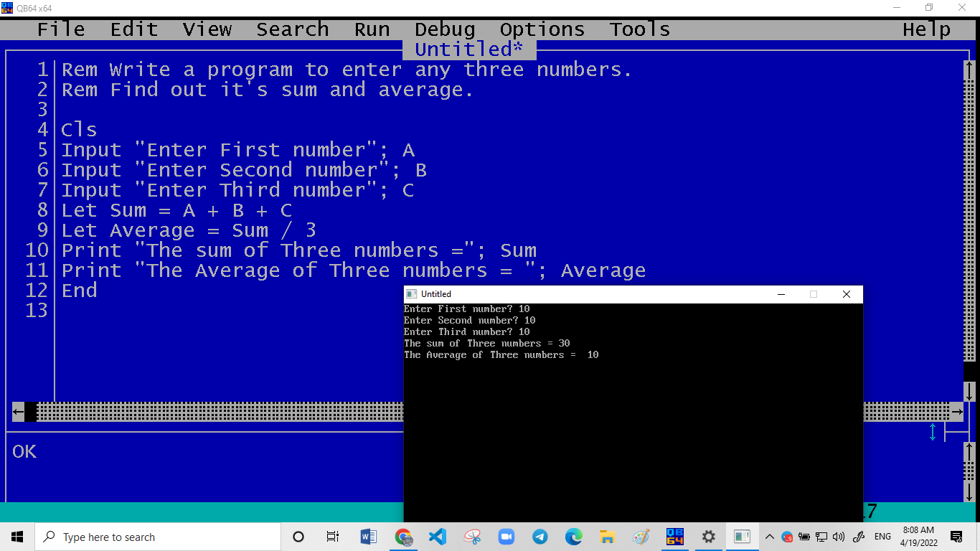This screenshot has width=980, height=551.
Task: Click the taskbar search box
Action: click(x=158, y=537)
